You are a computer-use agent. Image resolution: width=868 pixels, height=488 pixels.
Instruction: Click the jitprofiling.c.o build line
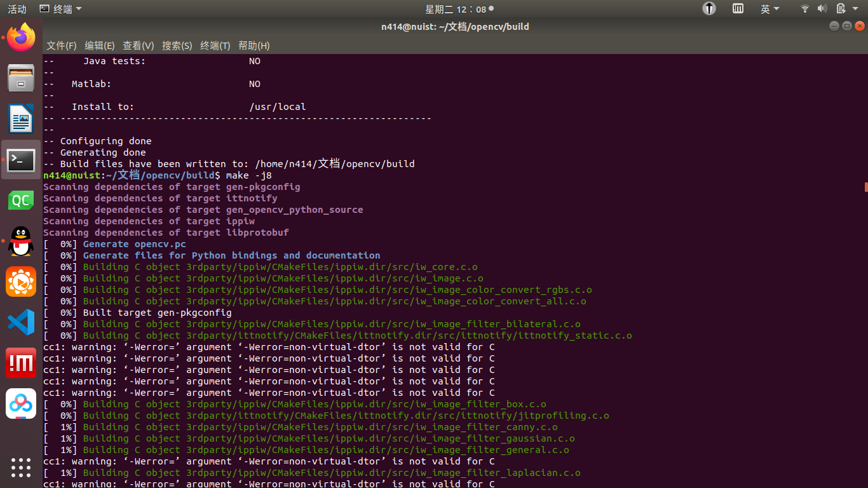pyautogui.click(x=326, y=416)
